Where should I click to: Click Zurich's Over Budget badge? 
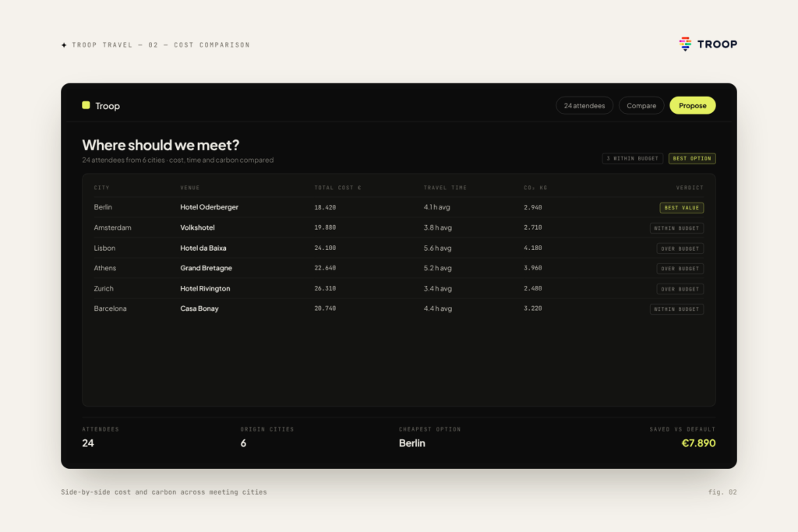[680, 289]
